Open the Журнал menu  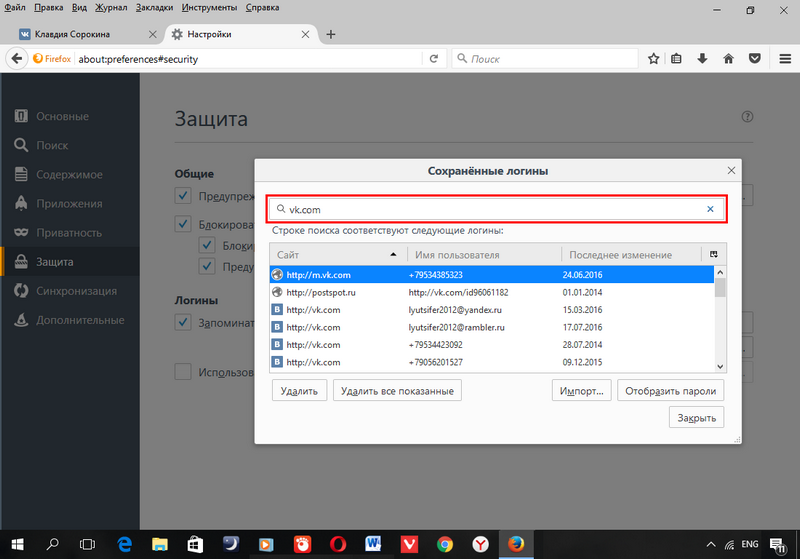click(111, 8)
